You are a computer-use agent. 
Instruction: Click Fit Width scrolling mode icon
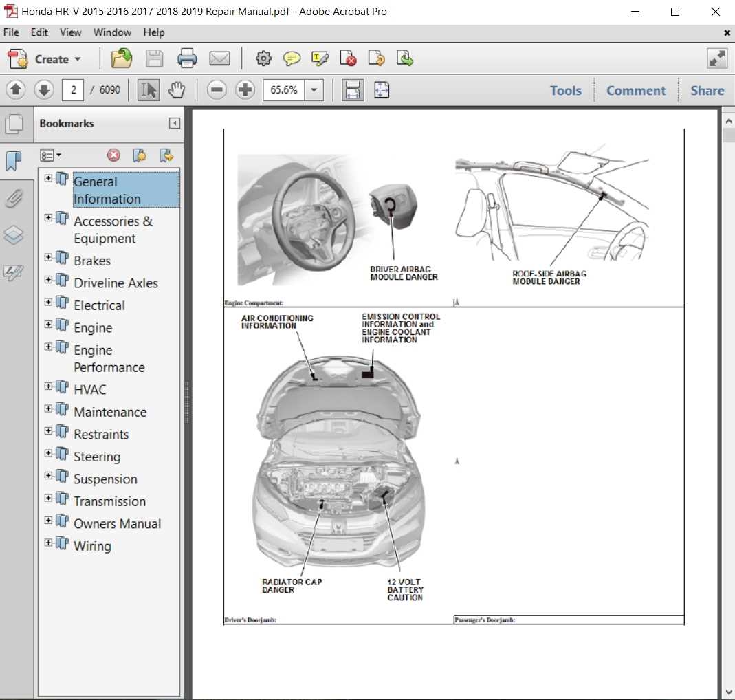pos(353,89)
